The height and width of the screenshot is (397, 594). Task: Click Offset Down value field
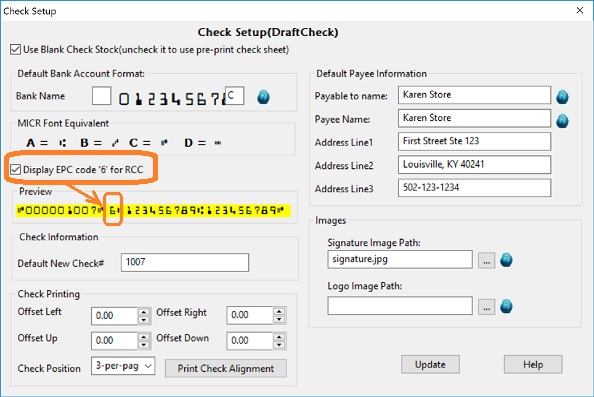click(x=250, y=341)
